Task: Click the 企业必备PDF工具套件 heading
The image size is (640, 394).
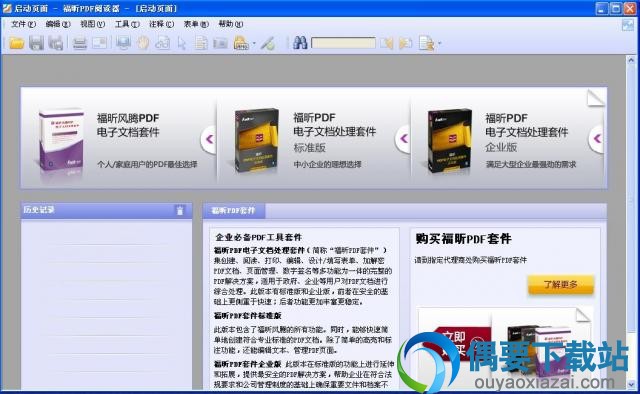Action: [x=258, y=237]
